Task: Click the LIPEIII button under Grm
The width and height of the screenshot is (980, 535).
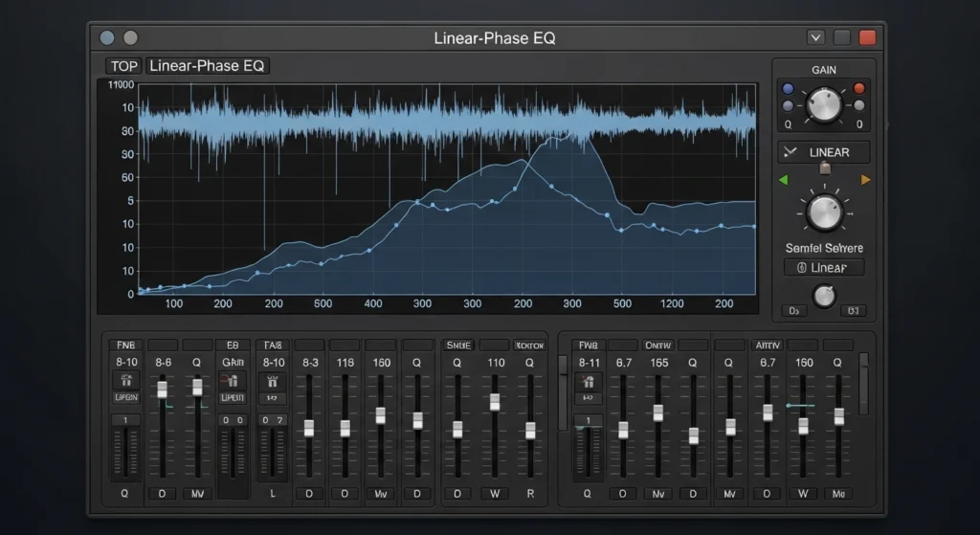Action: [233, 398]
